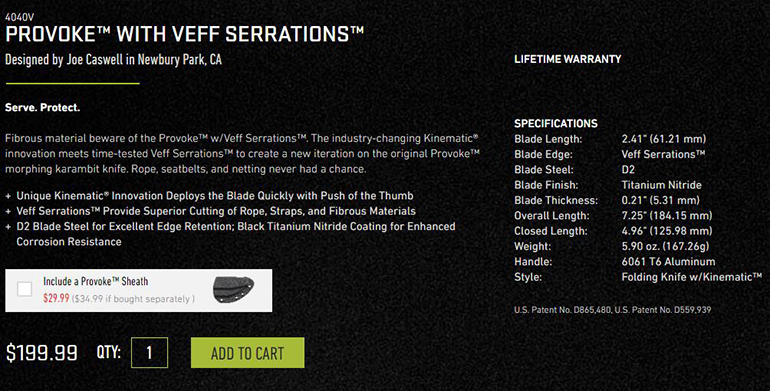Click the QTY label next to quantity box
Image resolution: width=770 pixels, height=391 pixels.
109,352
